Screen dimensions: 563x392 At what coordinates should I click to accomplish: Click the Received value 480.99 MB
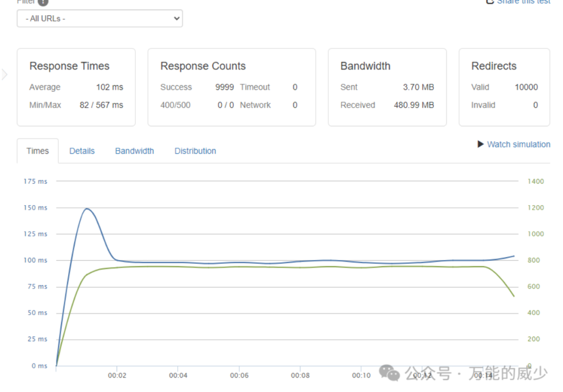414,105
